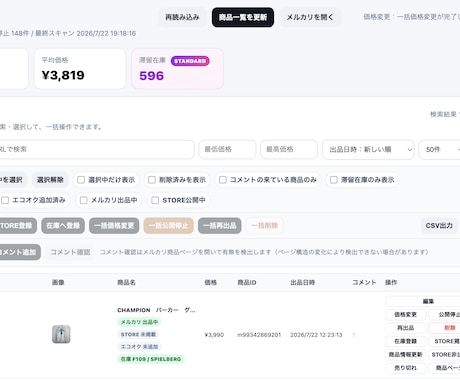Click 価格変更 in the Champion row
Screen dimensions: 460x380
click(406, 314)
